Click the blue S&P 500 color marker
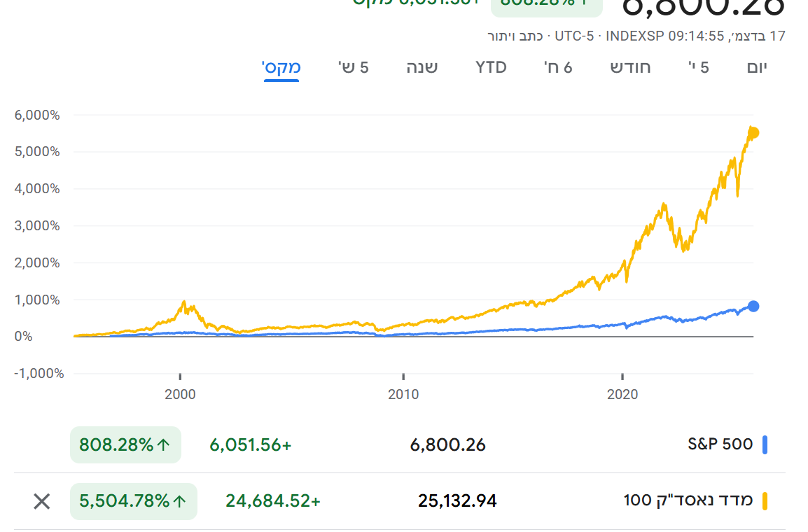808x532 pixels. pos(765,444)
